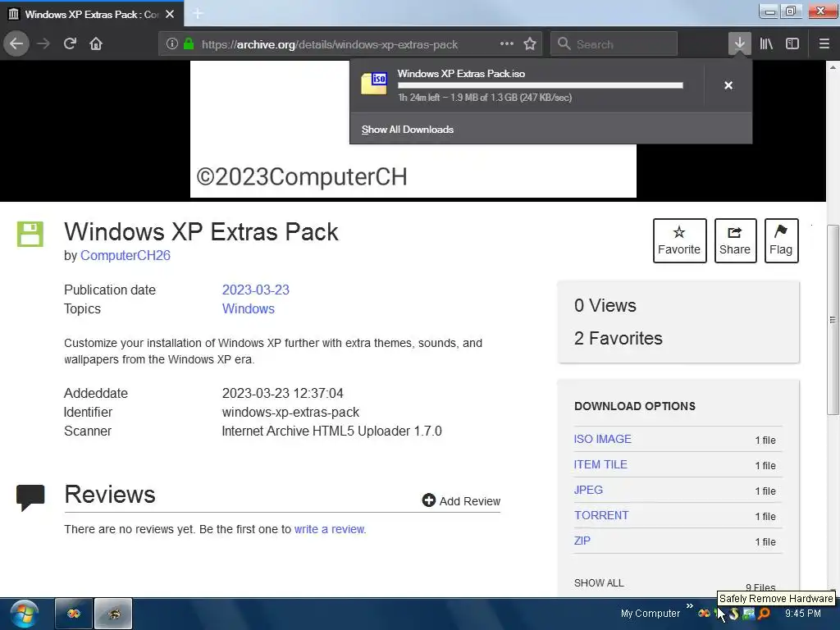
Task: Click the address bar URL
Action: click(x=330, y=44)
